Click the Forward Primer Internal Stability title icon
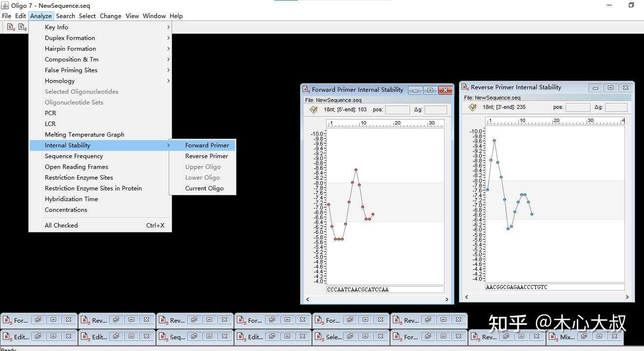 [306, 89]
